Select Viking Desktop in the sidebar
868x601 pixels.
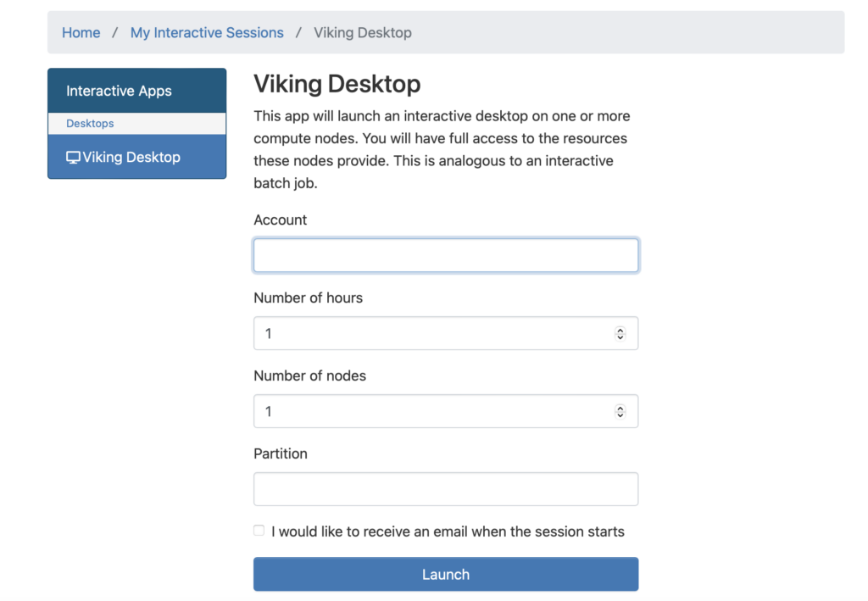[x=131, y=158]
